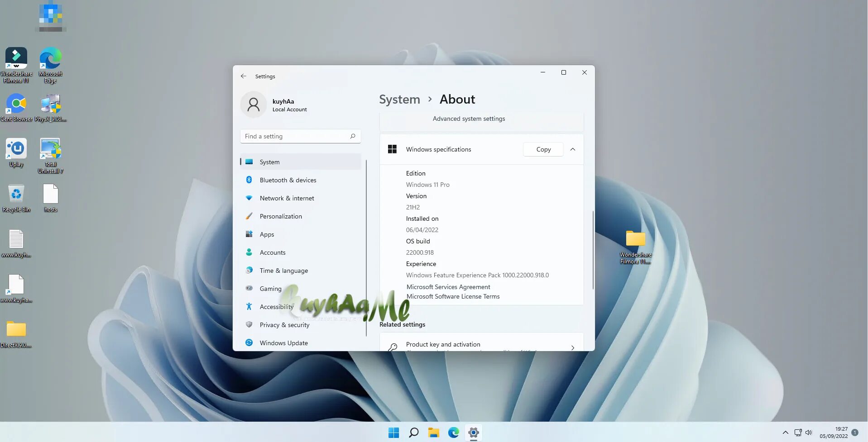Open taskbar Search

413,432
